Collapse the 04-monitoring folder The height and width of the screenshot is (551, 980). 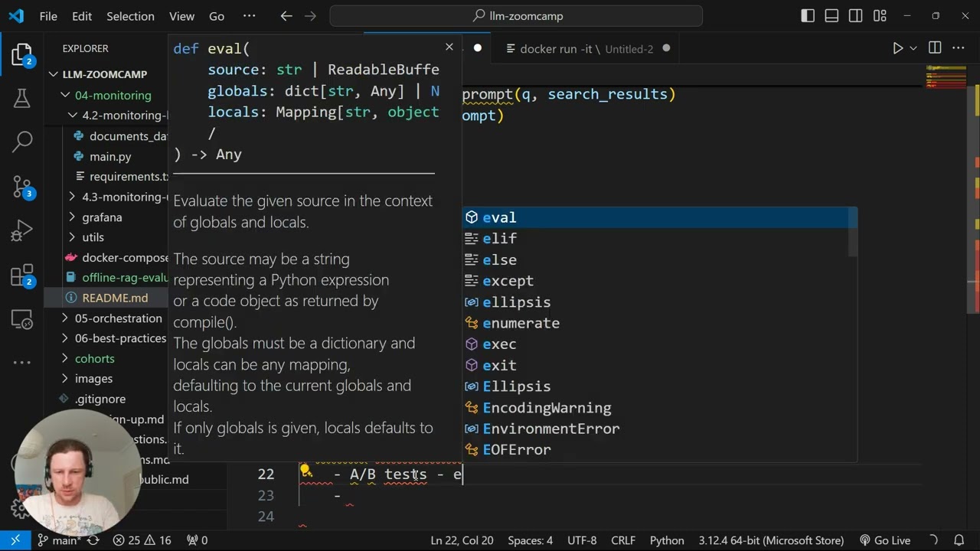(113, 95)
